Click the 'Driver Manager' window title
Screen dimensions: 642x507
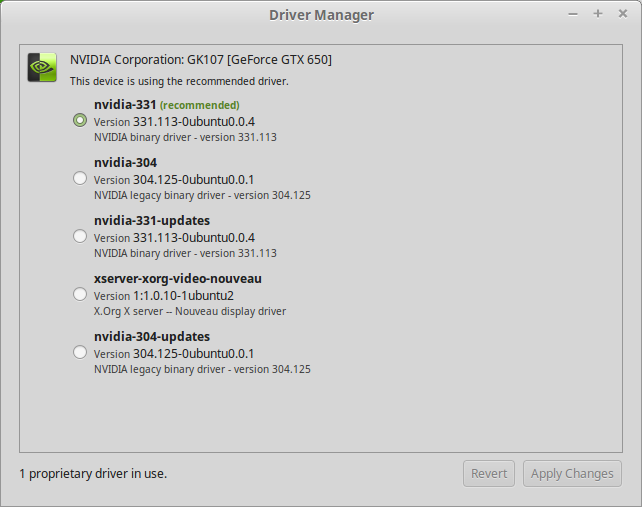[321, 15]
